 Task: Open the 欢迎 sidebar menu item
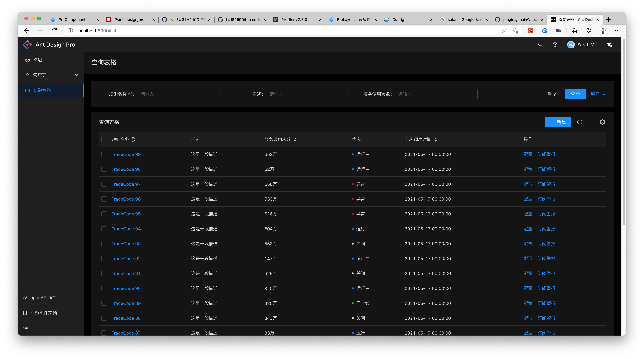point(38,60)
